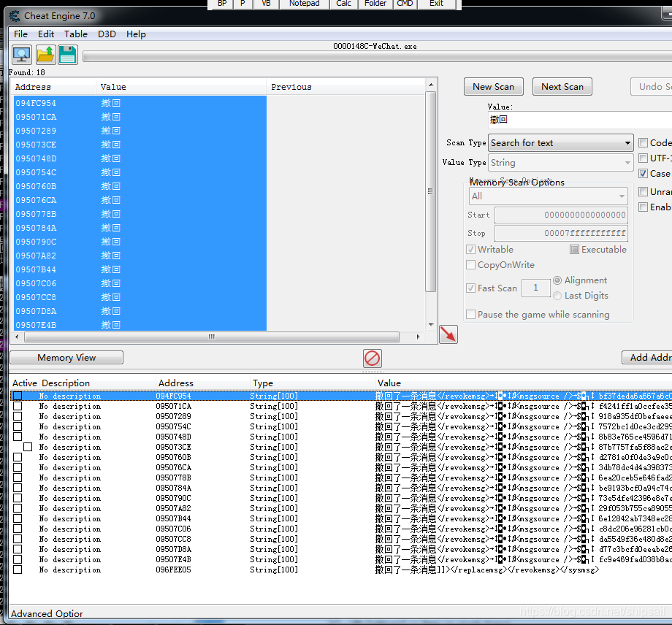Viewport: 672px width, 625px height.
Task: Click the results list scroll up arrow
Action: [x=431, y=85]
